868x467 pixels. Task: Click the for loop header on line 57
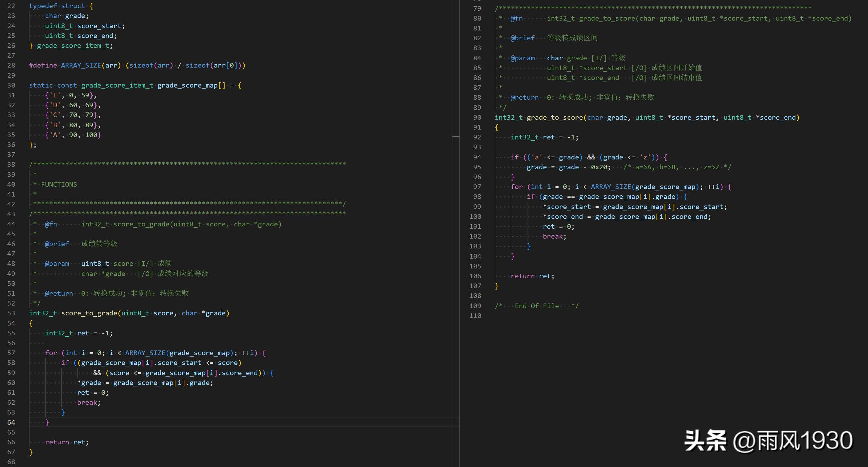tap(155, 353)
